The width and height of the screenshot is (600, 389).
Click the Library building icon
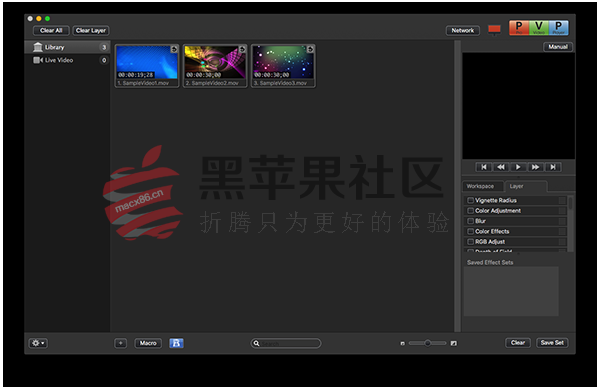[x=38, y=47]
